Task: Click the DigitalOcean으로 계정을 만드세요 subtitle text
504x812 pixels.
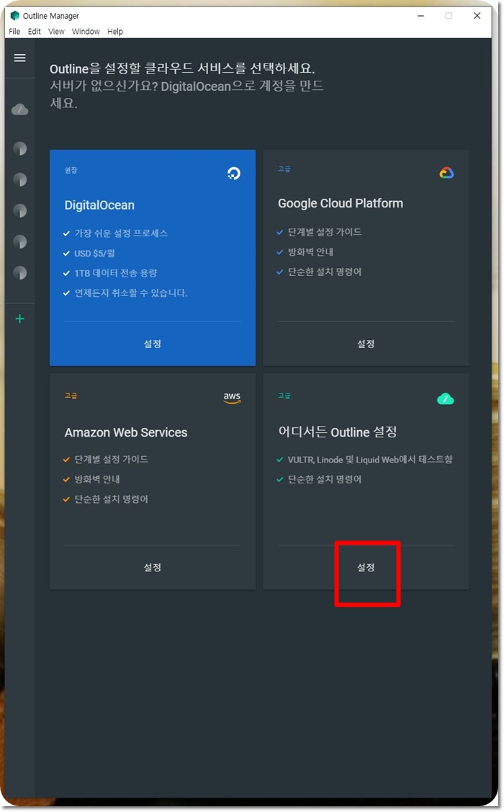Action: pyautogui.click(x=186, y=94)
